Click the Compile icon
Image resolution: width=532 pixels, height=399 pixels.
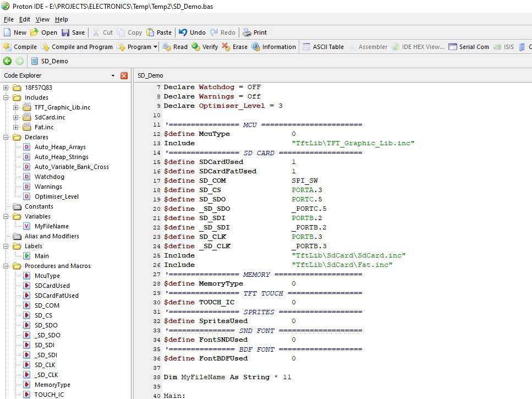click(x=7, y=47)
